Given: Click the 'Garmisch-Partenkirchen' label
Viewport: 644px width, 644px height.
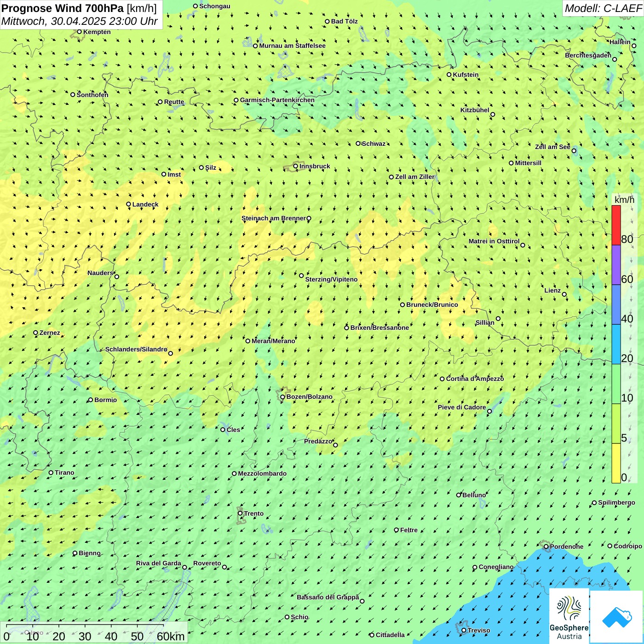Looking at the screenshot, I should click(x=277, y=100).
